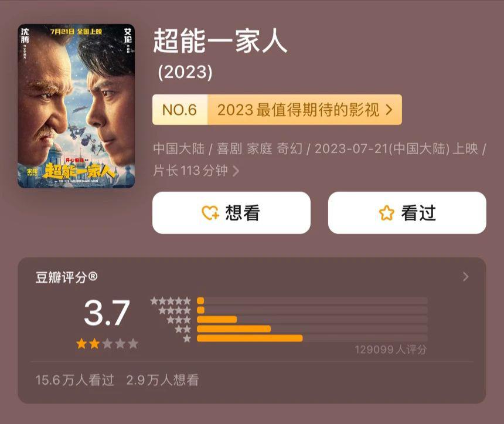This screenshot has width=504, height=424.
Task: Open ranking list chevron on 2023最值得期待 banner
Action: pyautogui.click(x=389, y=110)
